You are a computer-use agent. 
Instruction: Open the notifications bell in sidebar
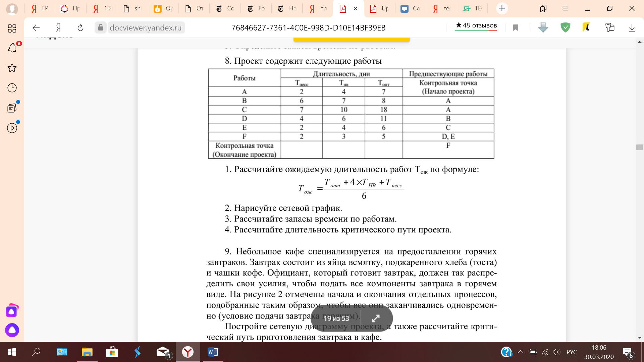click(12, 48)
